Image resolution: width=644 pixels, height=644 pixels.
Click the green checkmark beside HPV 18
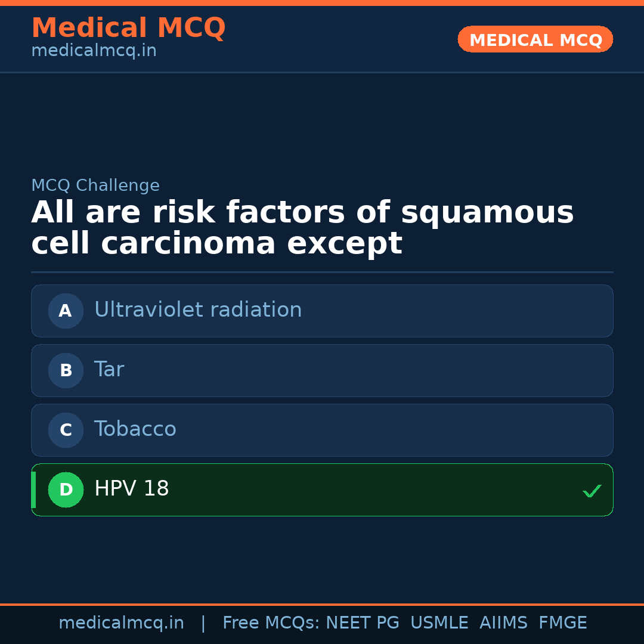coord(592,491)
